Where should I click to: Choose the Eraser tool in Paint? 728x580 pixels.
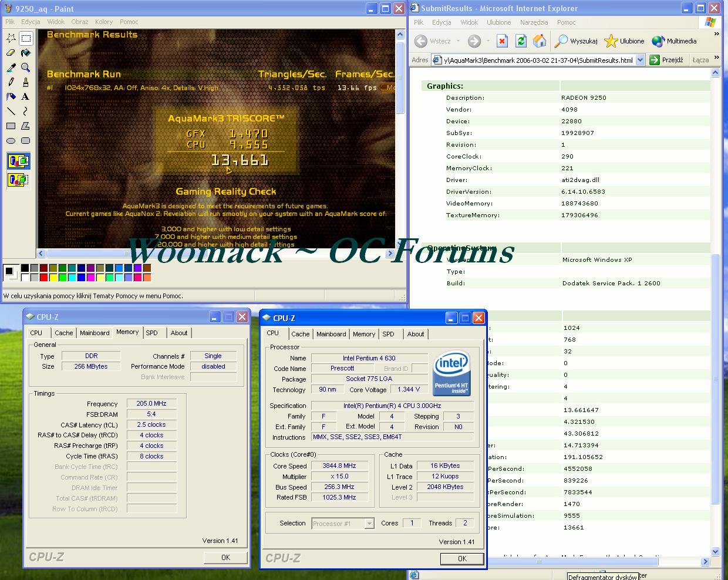pos(11,53)
